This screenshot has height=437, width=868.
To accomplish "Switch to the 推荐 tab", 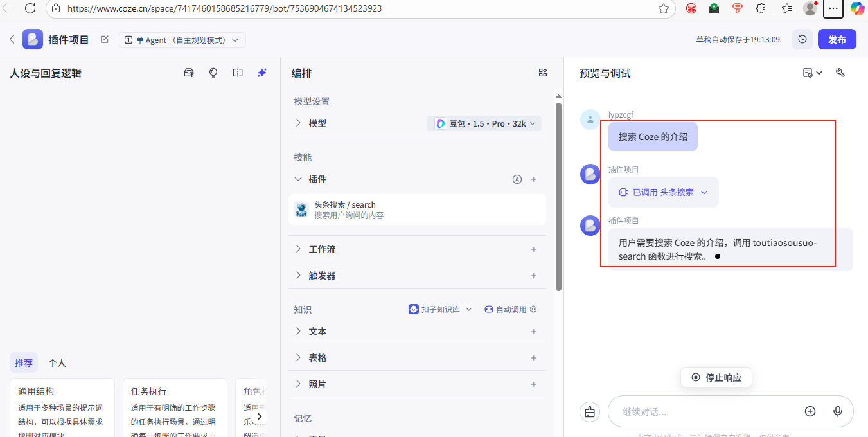I will (x=24, y=363).
